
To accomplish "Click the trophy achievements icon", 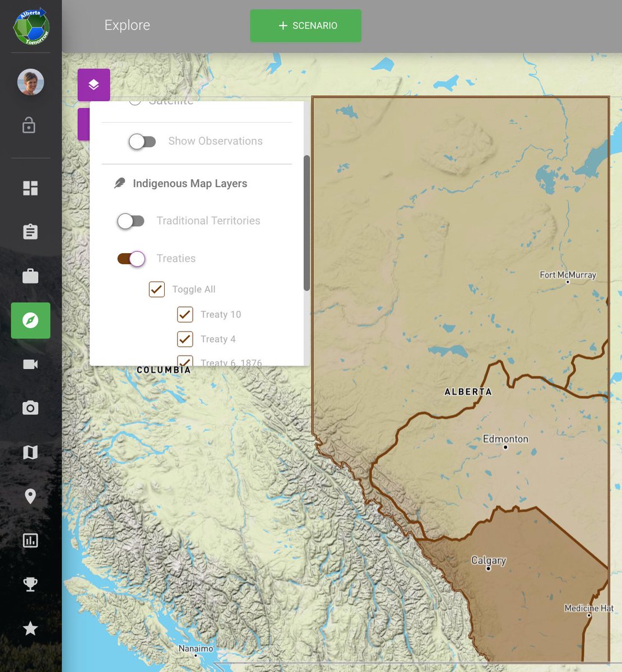I will (30, 584).
